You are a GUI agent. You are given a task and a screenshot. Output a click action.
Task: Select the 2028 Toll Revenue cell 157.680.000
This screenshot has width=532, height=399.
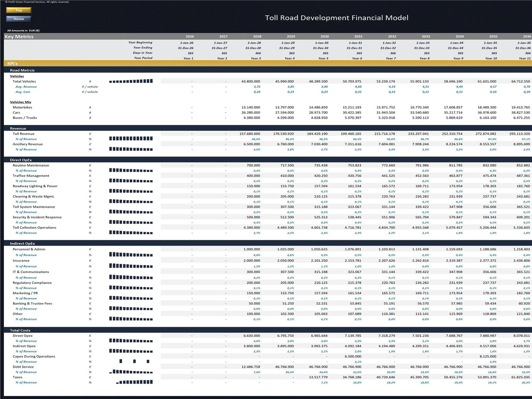(x=250, y=134)
